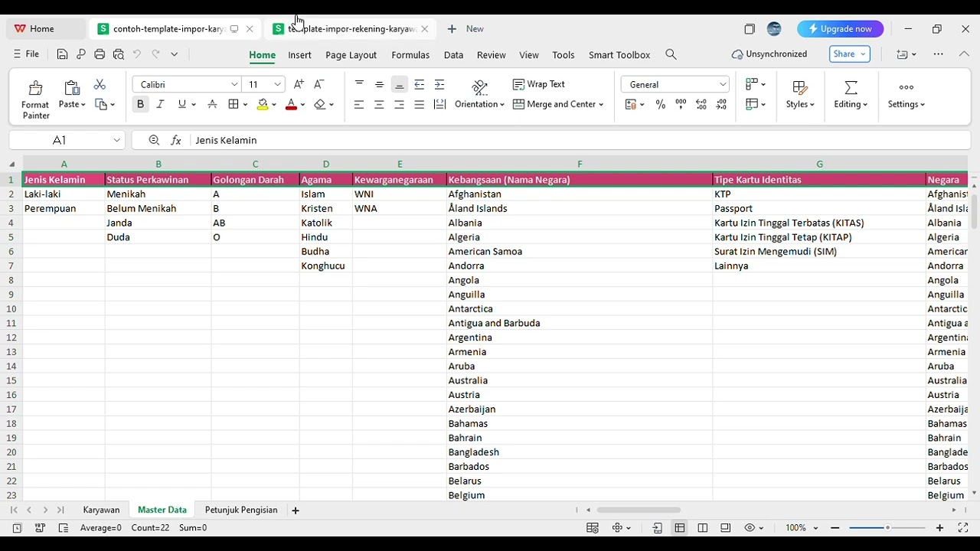Increase font size with A+ icon

click(x=299, y=84)
